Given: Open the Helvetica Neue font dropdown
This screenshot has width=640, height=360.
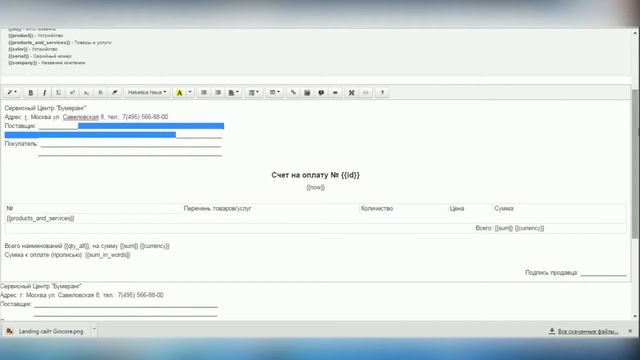Looking at the screenshot, I should (x=147, y=93).
